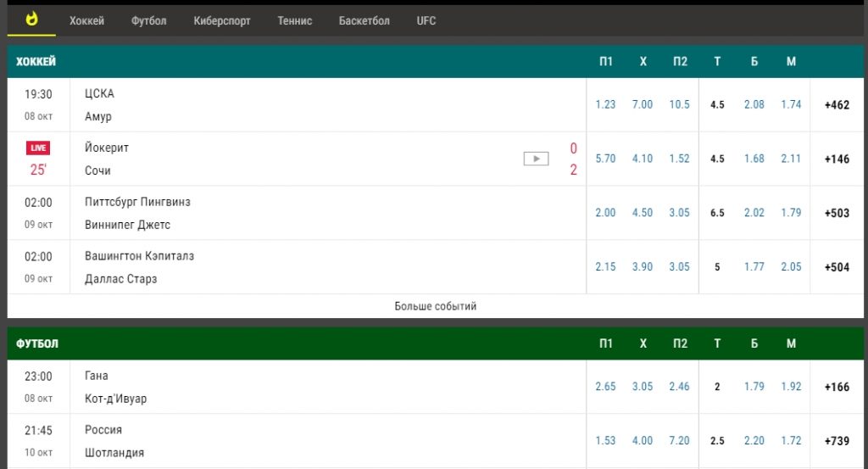
Task: Open the Вашингтон Кэпиталз team name
Action: point(140,256)
